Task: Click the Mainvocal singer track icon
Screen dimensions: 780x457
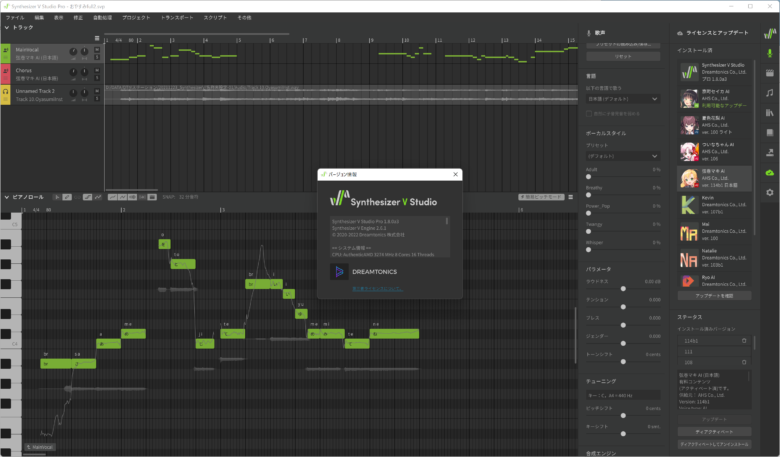Action: tap(5, 50)
